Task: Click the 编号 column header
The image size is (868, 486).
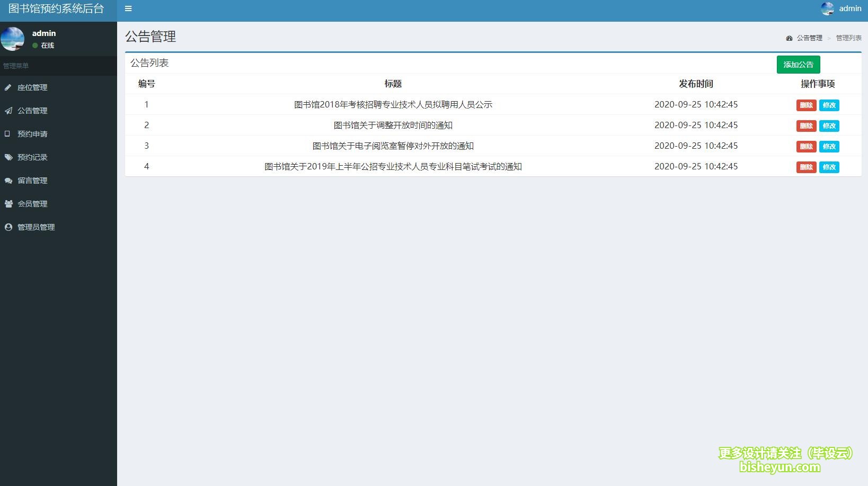Action: (x=147, y=84)
